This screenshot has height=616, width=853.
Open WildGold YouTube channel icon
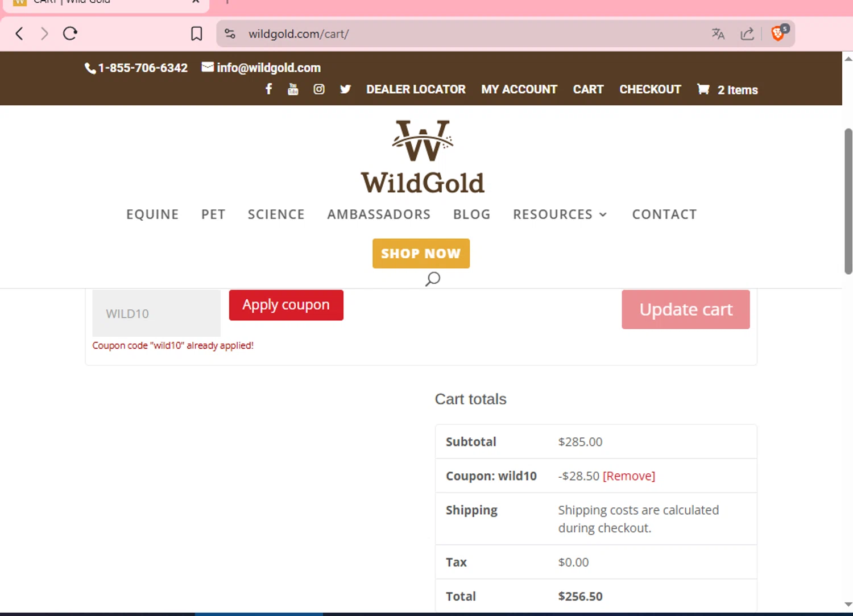click(293, 89)
